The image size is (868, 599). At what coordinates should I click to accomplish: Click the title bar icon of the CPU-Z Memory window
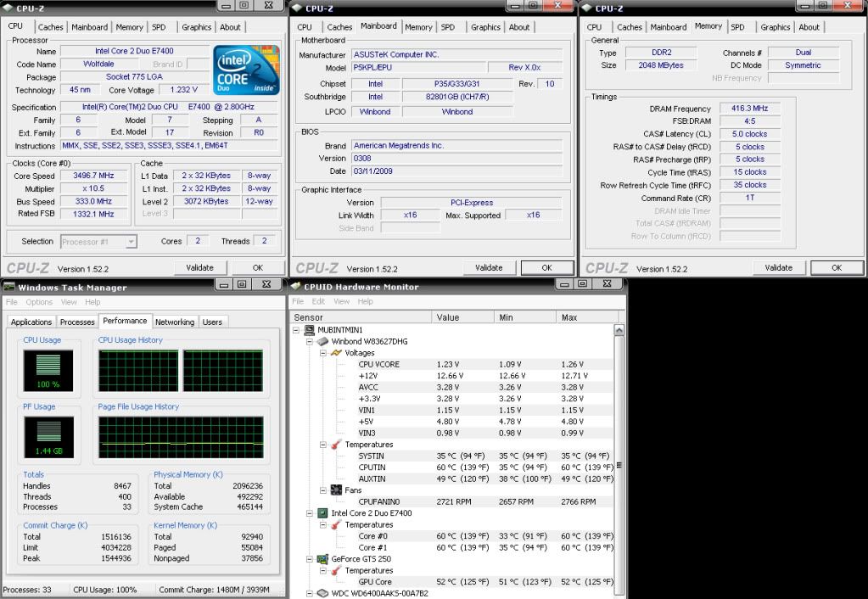[x=586, y=8]
